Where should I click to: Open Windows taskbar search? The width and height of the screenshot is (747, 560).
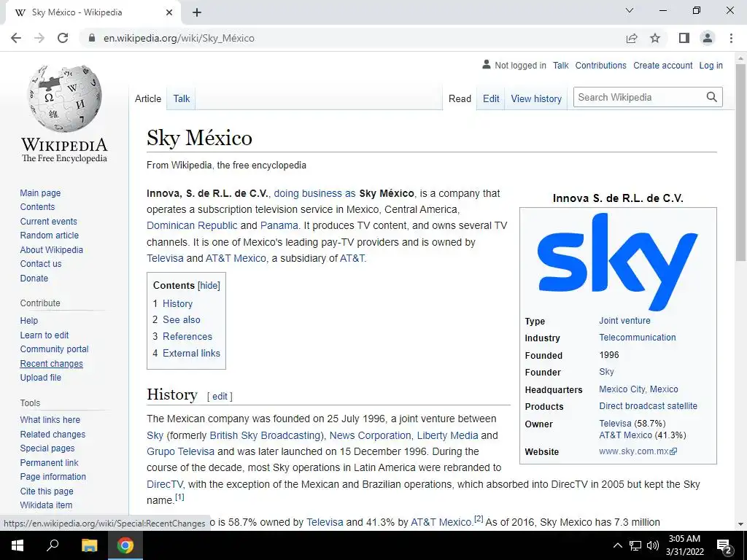(x=53, y=545)
